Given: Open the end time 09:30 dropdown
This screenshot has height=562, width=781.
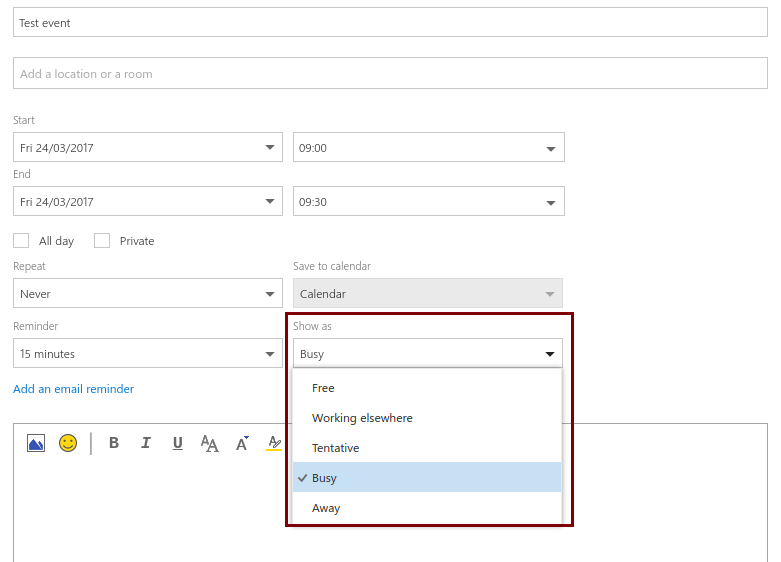Looking at the screenshot, I should coord(550,202).
